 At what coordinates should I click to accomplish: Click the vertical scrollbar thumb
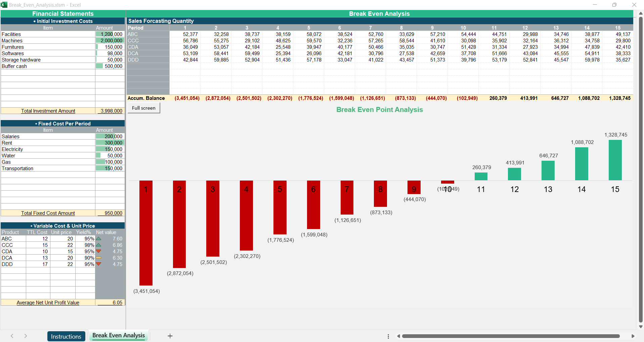click(x=641, y=168)
